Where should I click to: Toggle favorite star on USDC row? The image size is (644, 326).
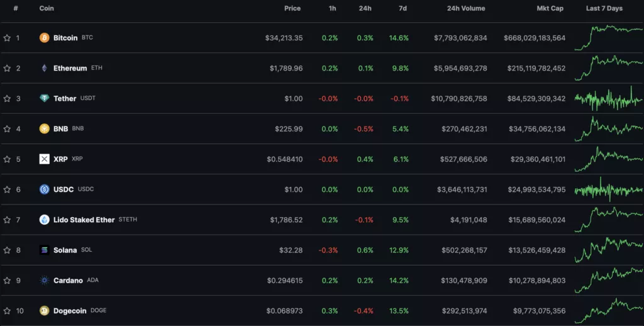(x=7, y=189)
